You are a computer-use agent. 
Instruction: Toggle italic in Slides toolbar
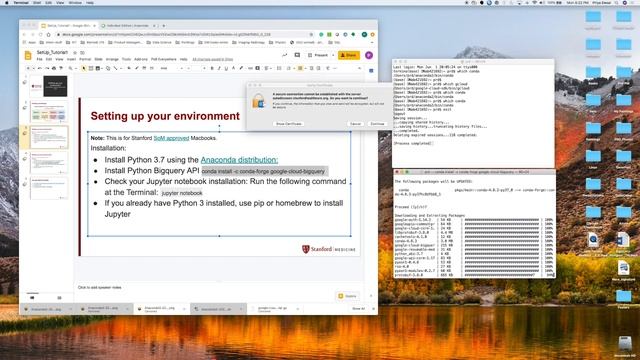click(219, 68)
